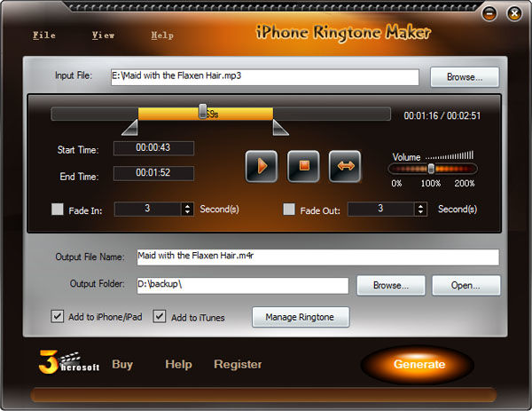The width and height of the screenshot is (532, 411).
Task: Open the View menu
Action: 103,36
